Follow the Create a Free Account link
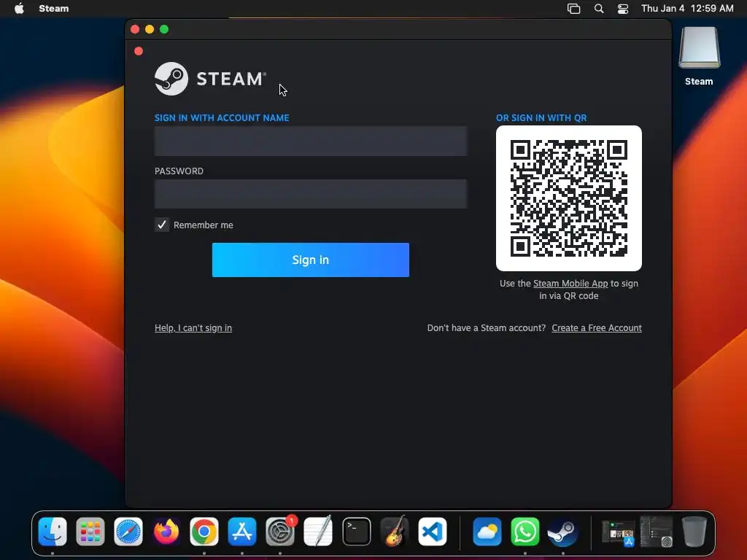 [597, 327]
